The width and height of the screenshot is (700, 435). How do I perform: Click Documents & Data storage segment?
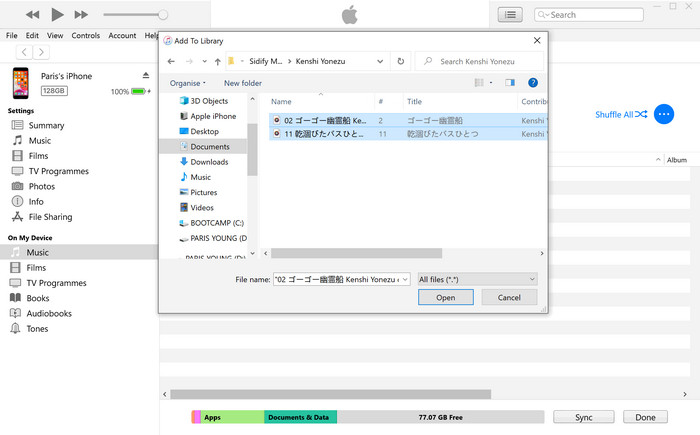pos(300,417)
